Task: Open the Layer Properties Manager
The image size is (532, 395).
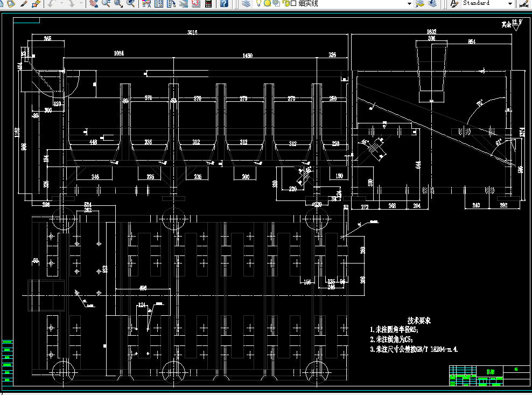Action: pos(246,3)
